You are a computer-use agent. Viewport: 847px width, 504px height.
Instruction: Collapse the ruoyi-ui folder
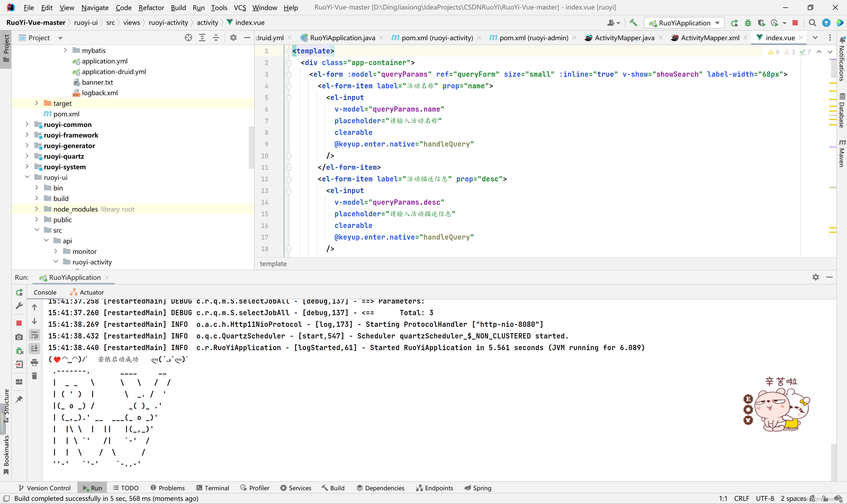pyautogui.click(x=27, y=177)
